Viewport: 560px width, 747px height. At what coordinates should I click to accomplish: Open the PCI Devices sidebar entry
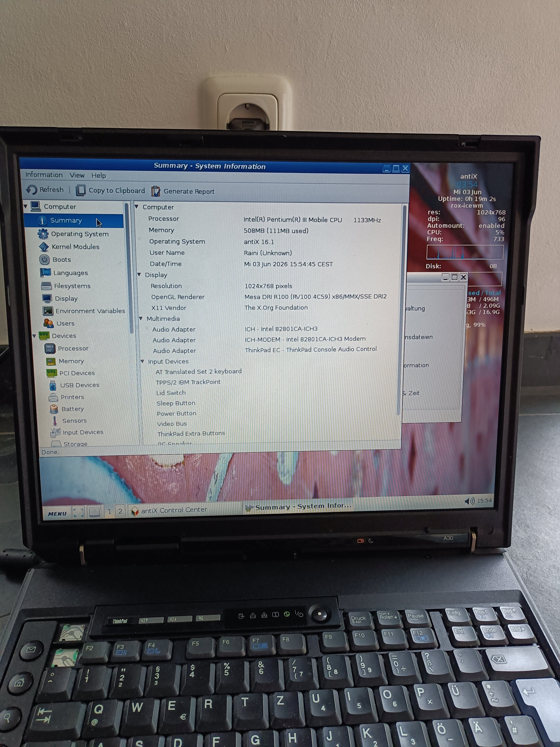click(71, 373)
